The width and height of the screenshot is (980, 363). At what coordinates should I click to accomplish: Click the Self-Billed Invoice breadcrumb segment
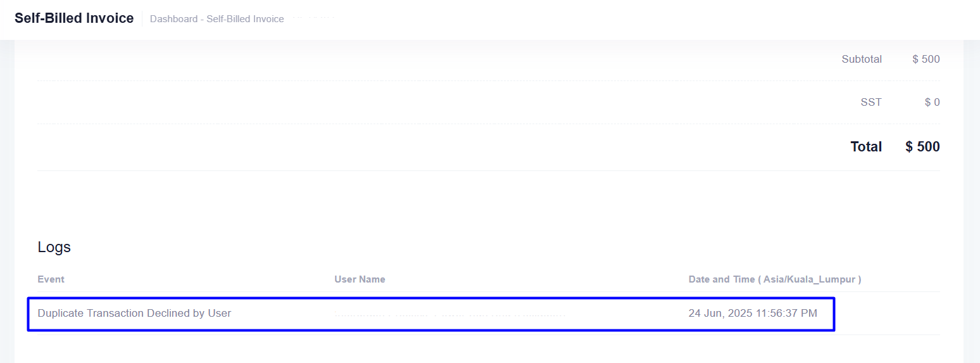[245, 19]
